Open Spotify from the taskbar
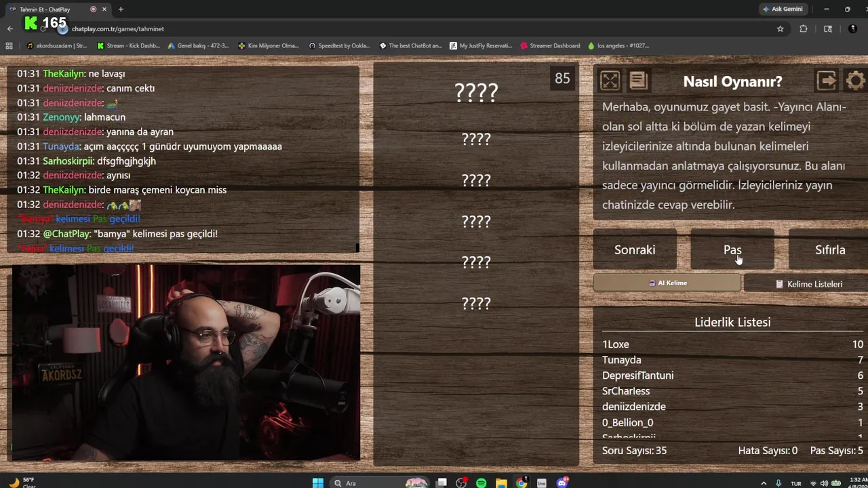 (x=481, y=483)
